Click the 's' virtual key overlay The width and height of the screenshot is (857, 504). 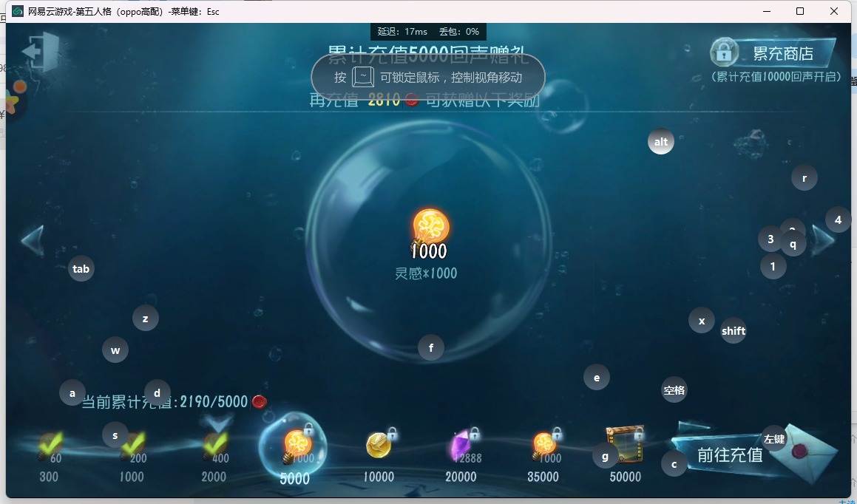pos(115,435)
